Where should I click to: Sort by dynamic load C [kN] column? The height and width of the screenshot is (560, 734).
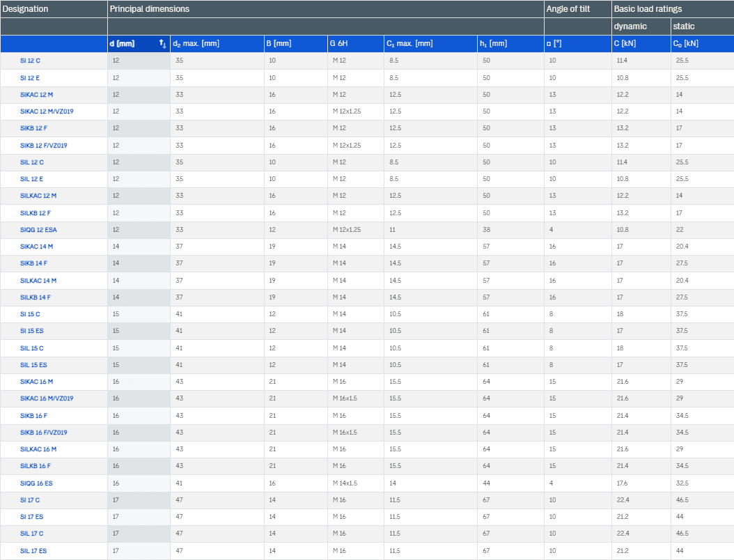tap(625, 44)
